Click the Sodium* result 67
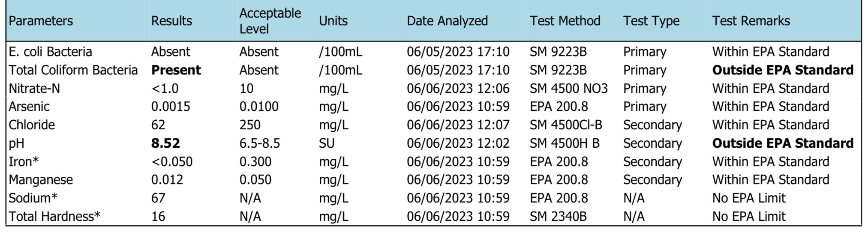Viewport: 868px width, 232px height. [158, 198]
